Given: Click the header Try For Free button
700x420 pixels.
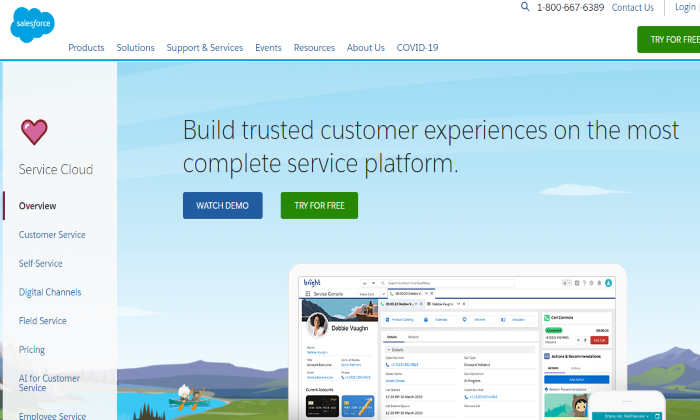Looking at the screenshot, I should [669, 40].
